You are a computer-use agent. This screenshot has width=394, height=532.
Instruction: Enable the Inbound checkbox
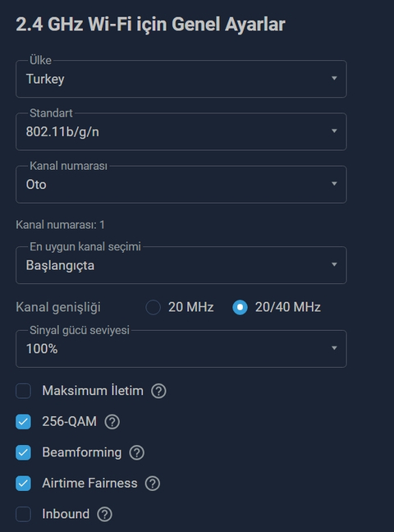(24, 514)
